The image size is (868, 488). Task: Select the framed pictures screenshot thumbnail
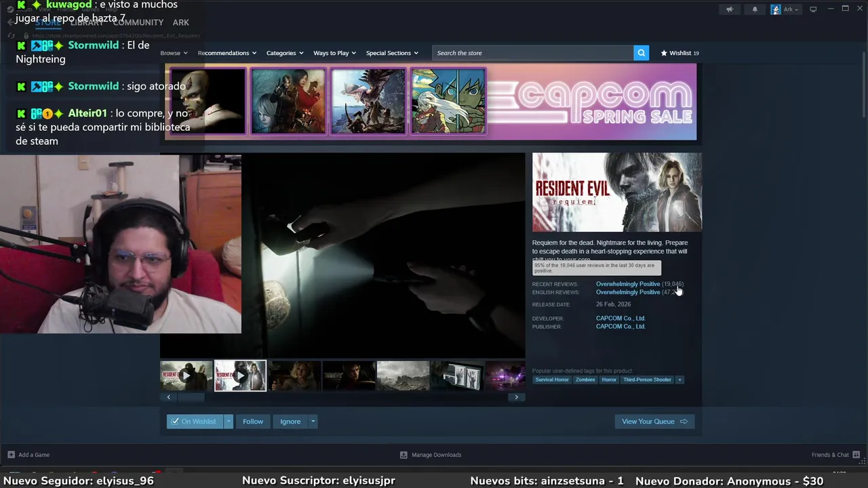pos(457,375)
